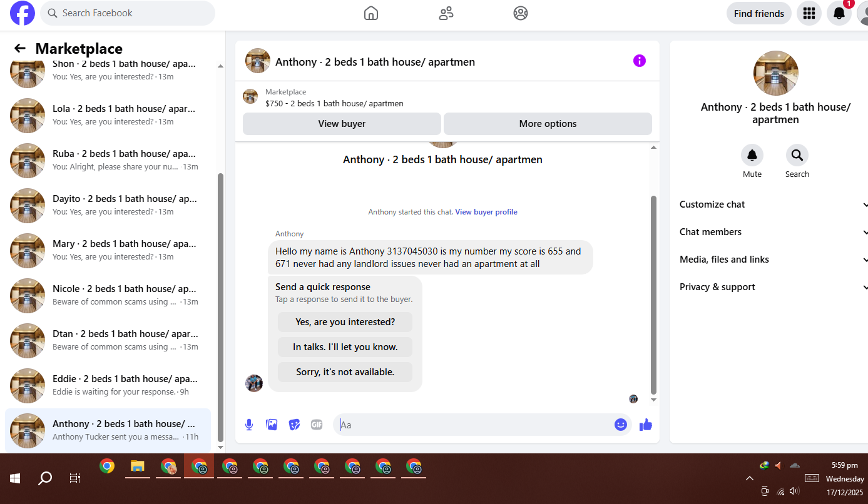This screenshot has width=868, height=504.
Task: Open the Groups icon in top bar
Action: pos(521,13)
